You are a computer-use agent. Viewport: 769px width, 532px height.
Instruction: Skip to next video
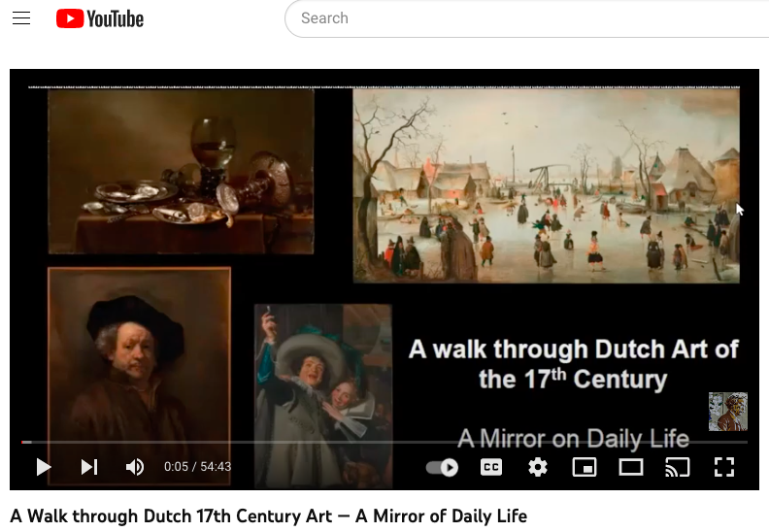(x=89, y=467)
